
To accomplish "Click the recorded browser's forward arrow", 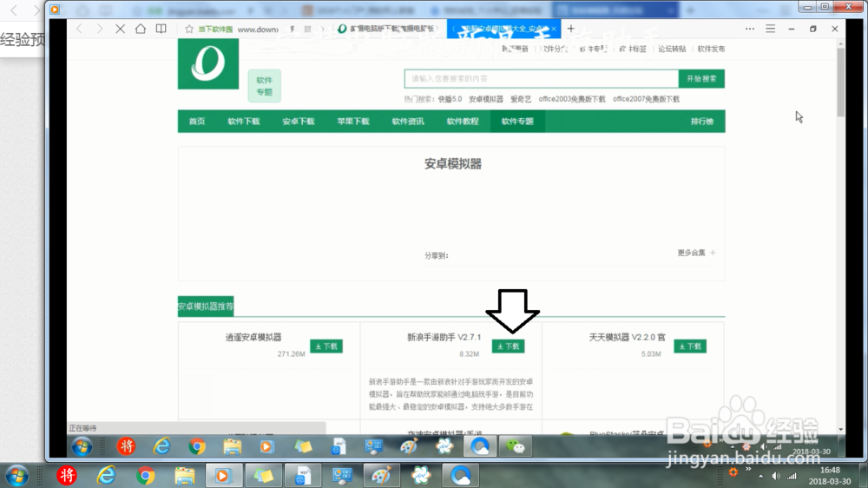I will pos(100,29).
